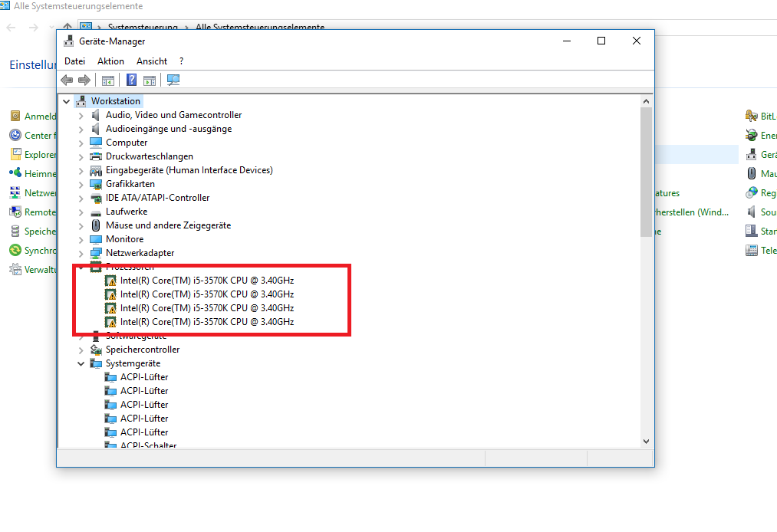Open the blue Help question-mark toolbar icon

click(131, 80)
